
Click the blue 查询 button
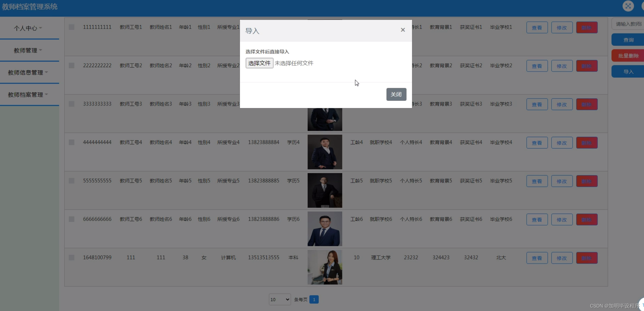(629, 39)
